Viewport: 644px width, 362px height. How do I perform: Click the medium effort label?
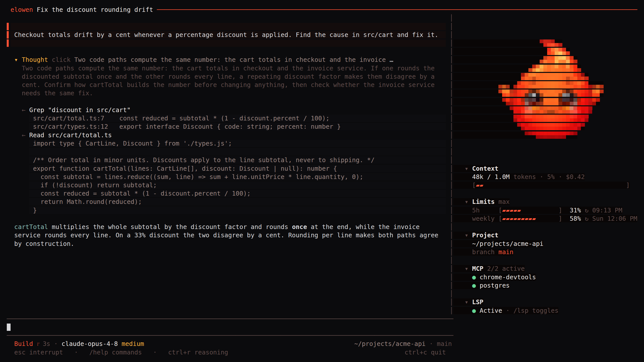133,344
